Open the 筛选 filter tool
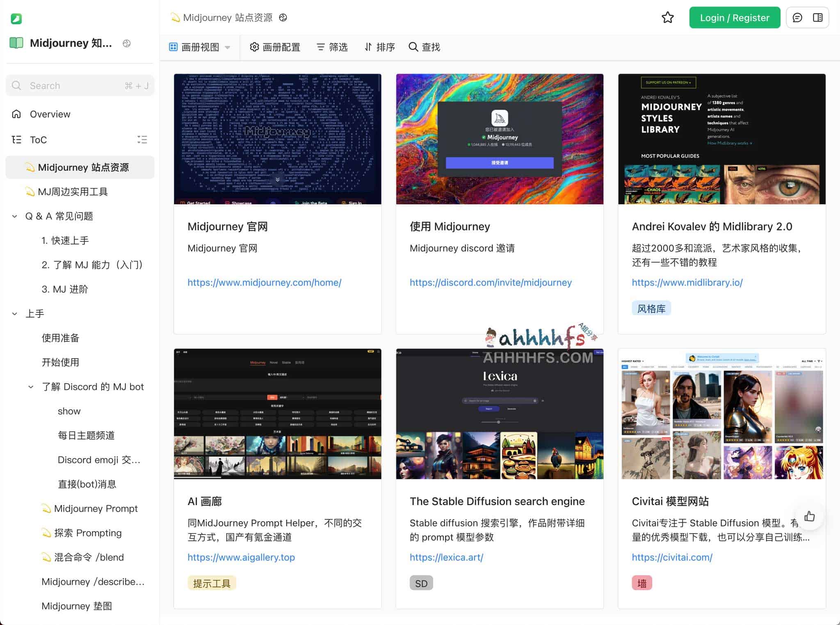This screenshot has width=840, height=625. 332,47
